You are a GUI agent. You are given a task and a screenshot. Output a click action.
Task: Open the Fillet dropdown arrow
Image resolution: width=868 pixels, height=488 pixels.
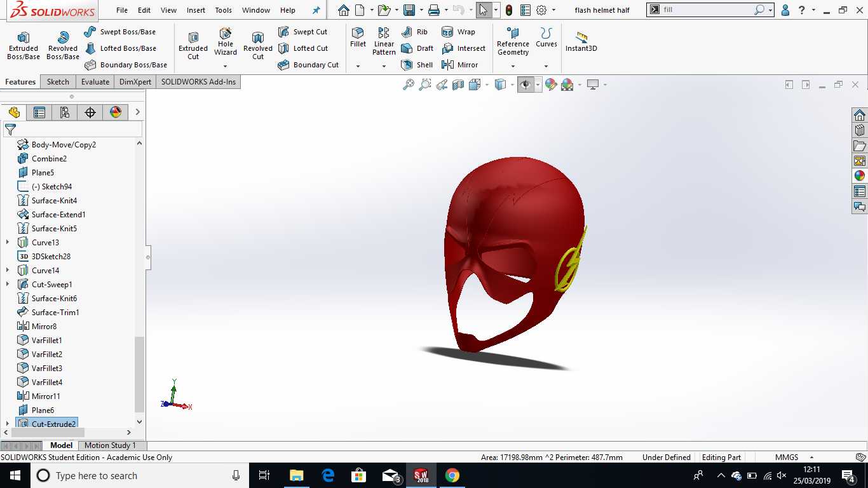click(x=358, y=66)
